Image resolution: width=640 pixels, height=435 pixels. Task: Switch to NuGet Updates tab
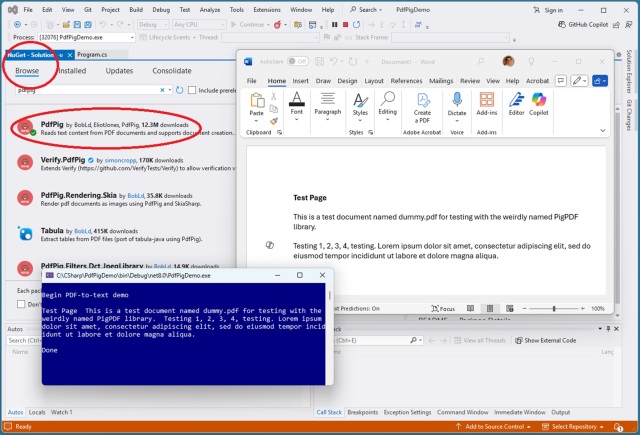click(119, 71)
